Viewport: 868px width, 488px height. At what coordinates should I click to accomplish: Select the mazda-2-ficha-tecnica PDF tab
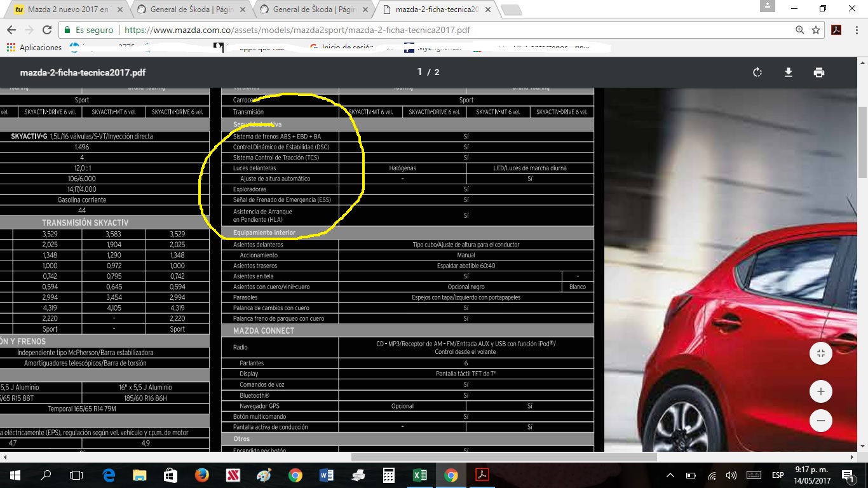pos(436,10)
